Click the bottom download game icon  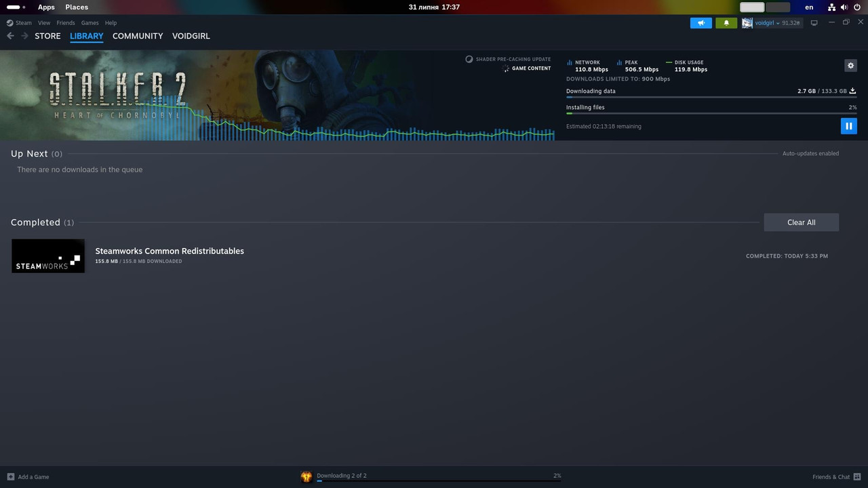307,477
